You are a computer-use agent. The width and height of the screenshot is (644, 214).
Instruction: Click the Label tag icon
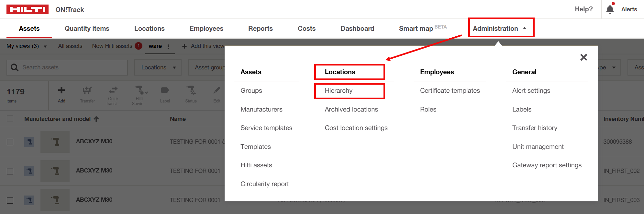165,90
